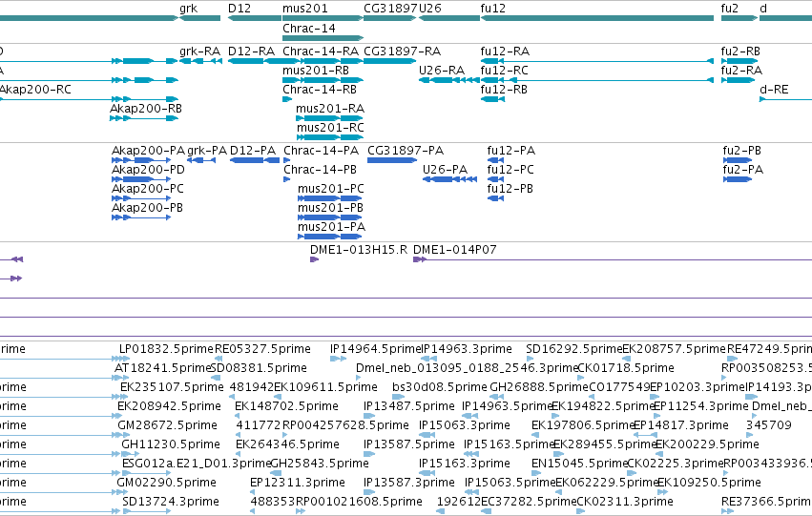This screenshot has height=516, width=812.
Task: Click the Chrac-14-RA transcript label
Action: click(321, 52)
